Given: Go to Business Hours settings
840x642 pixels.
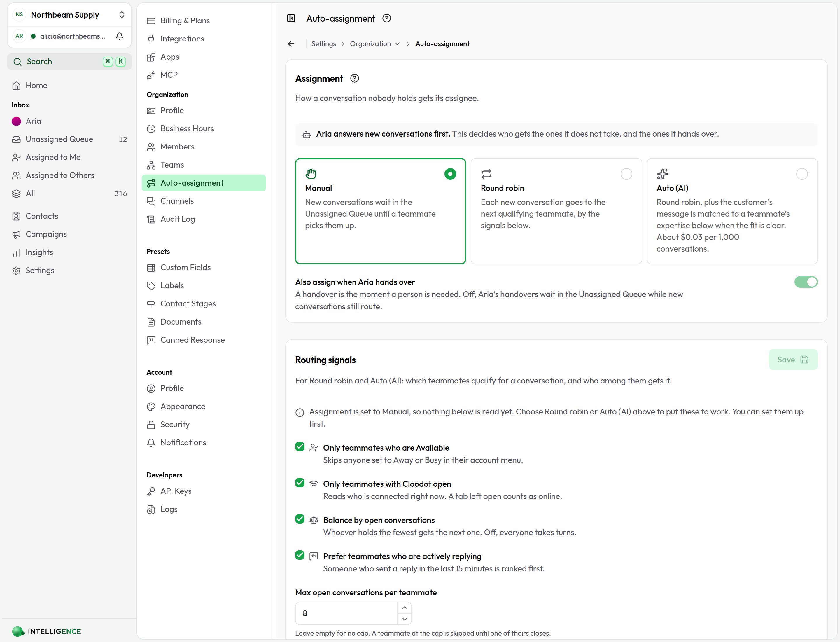Looking at the screenshot, I should tap(204, 129).
